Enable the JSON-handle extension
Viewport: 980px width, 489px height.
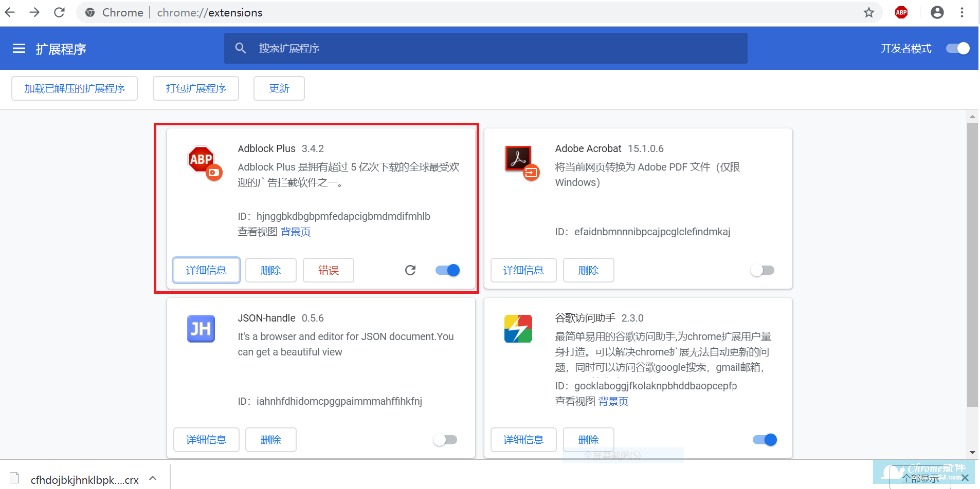point(445,440)
